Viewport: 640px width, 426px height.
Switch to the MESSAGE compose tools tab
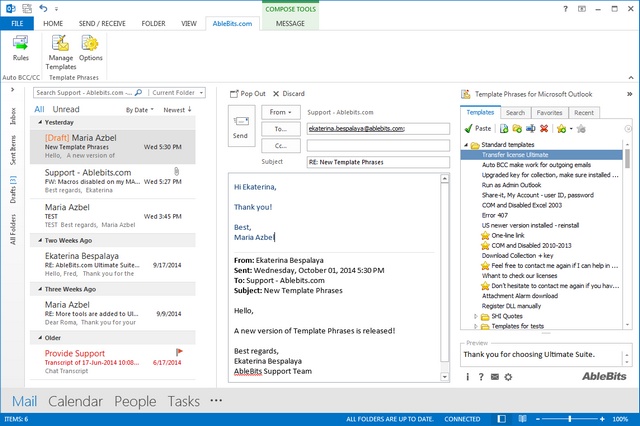coord(290,23)
